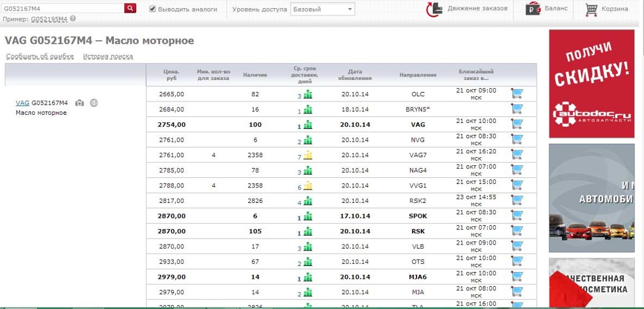Click stock quantity 105 in RSK row
The height and width of the screenshot is (309, 644).
point(255,231)
